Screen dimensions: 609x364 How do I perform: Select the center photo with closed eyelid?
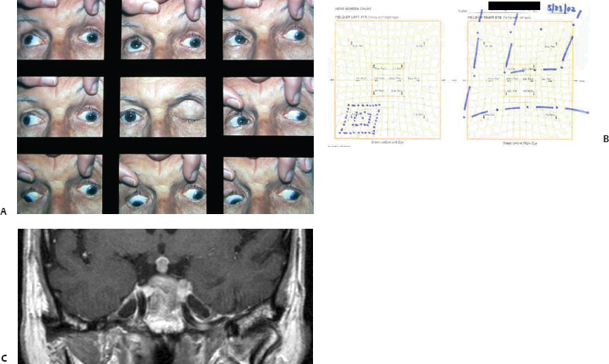click(x=163, y=107)
